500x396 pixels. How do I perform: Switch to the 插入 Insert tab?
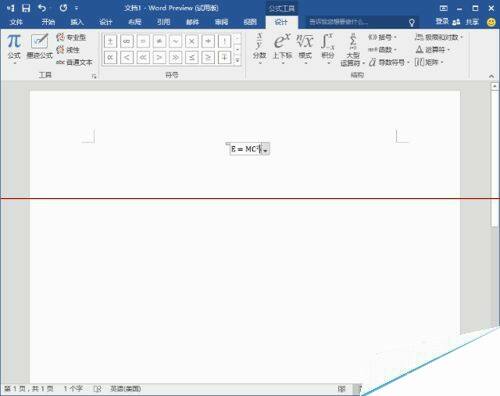pyautogui.click(x=77, y=22)
